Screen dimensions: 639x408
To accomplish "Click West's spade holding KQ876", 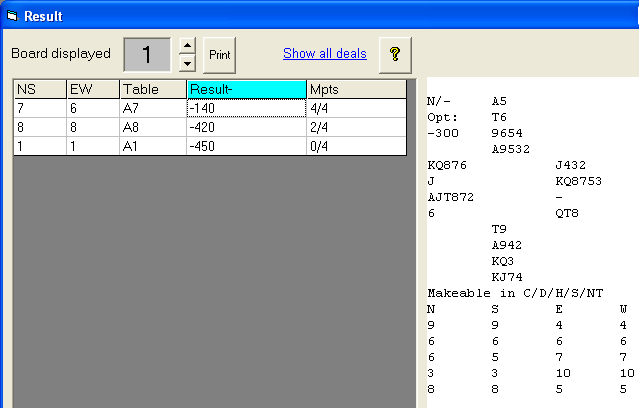I will tap(447, 165).
